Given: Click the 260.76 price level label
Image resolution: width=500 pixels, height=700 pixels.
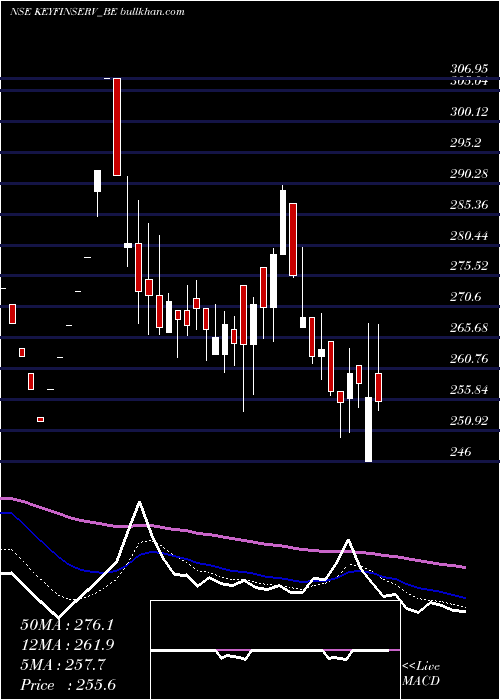Looking at the screenshot, I should [469, 358].
